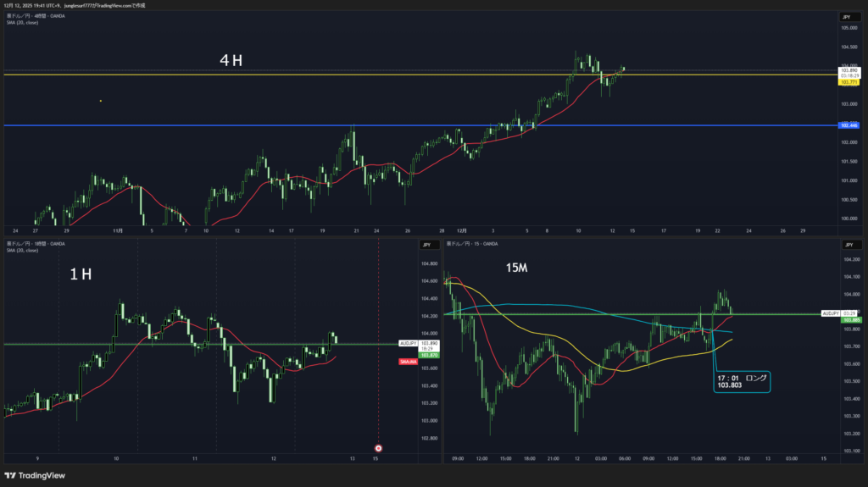Select the SMA (20, close) legend on 1H chart
Screen dimensions: 868x487
(x=22, y=251)
